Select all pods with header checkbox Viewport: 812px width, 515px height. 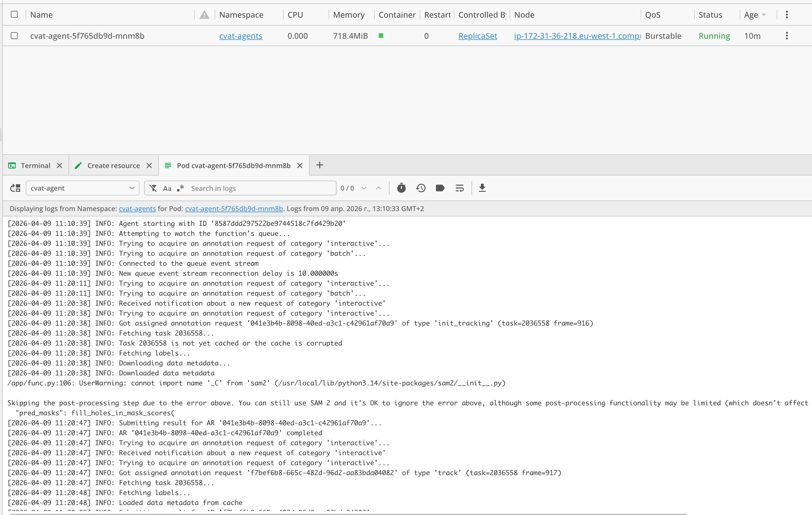[x=14, y=14]
